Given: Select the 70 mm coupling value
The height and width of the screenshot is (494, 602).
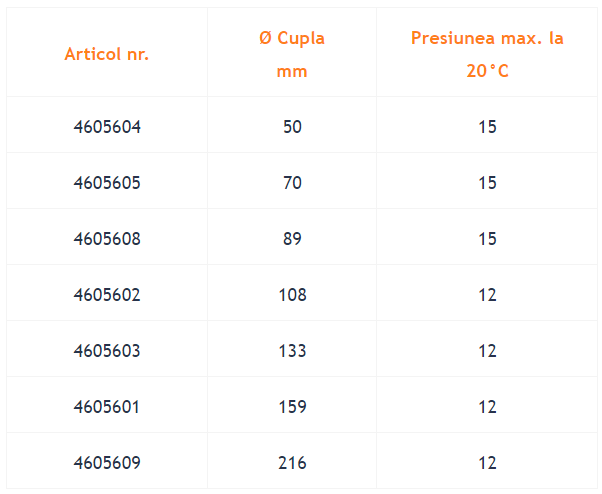Looking at the screenshot, I should [x=292, y=183].
